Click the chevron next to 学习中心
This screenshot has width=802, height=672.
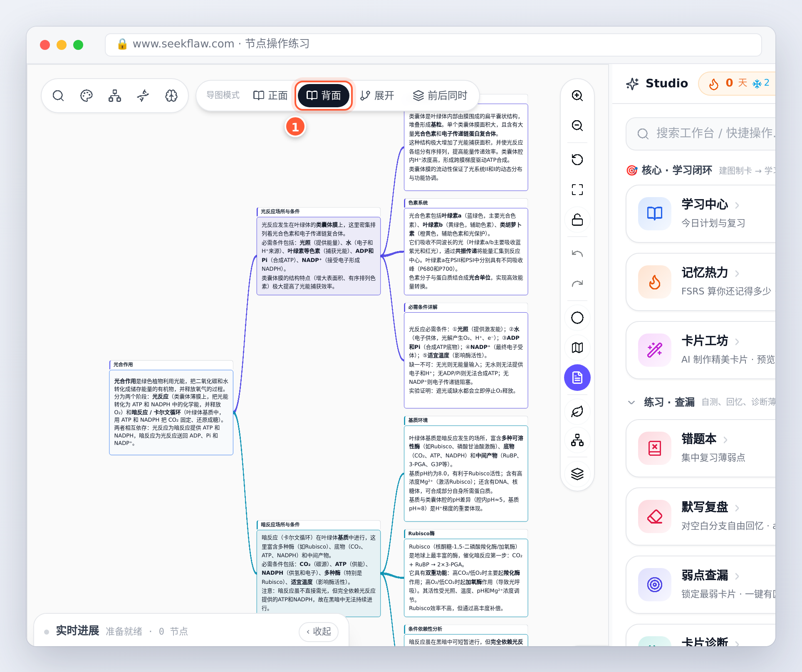coord(737,205)
